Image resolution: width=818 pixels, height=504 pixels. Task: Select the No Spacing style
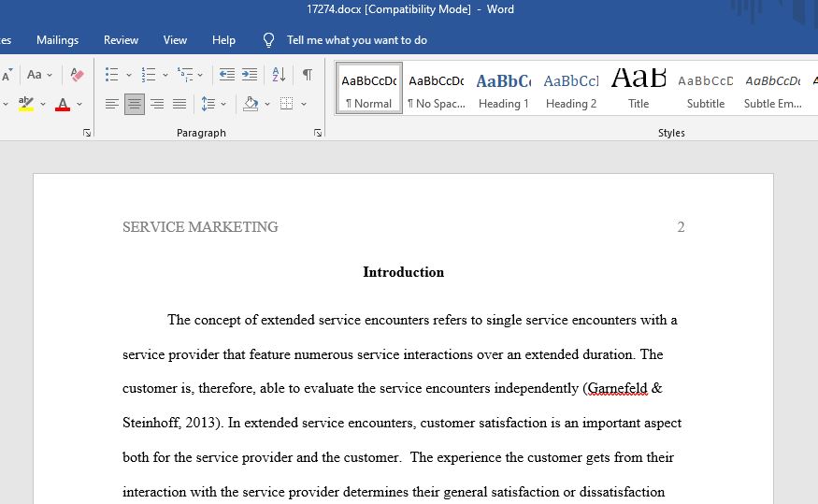pos(437,88)
